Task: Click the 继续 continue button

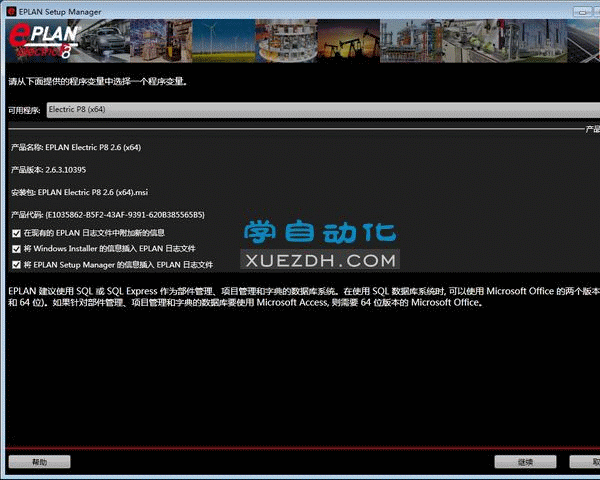Action: pyautogui.click(x=525, y=462)
